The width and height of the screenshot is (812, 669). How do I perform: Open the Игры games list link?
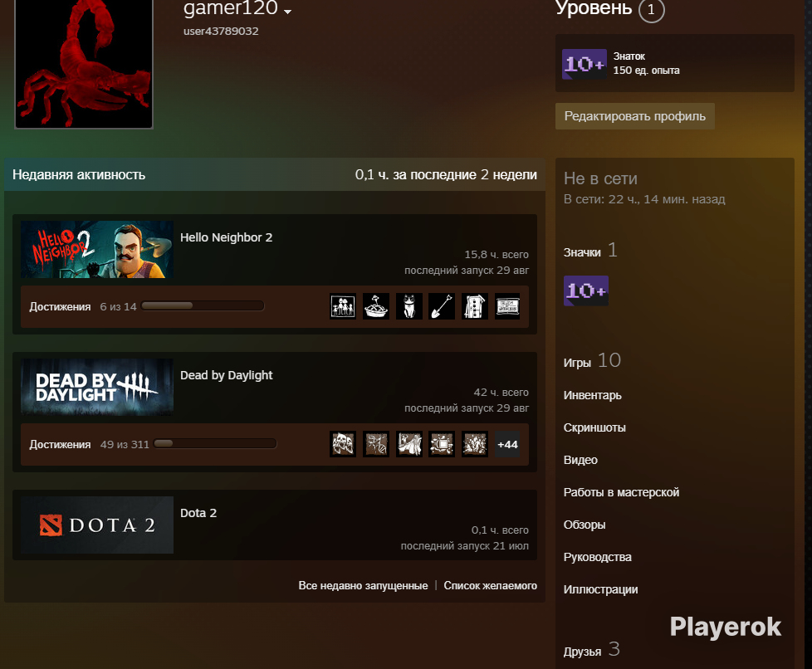pos(577,363)
